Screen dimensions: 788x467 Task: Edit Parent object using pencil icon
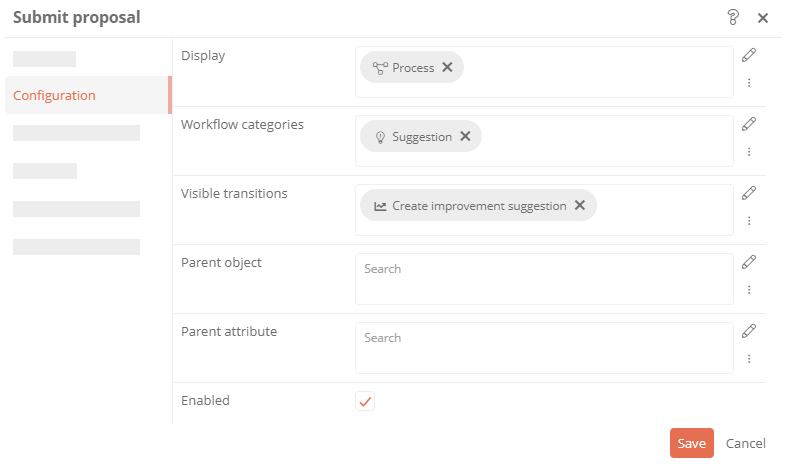tap(749, 262)
